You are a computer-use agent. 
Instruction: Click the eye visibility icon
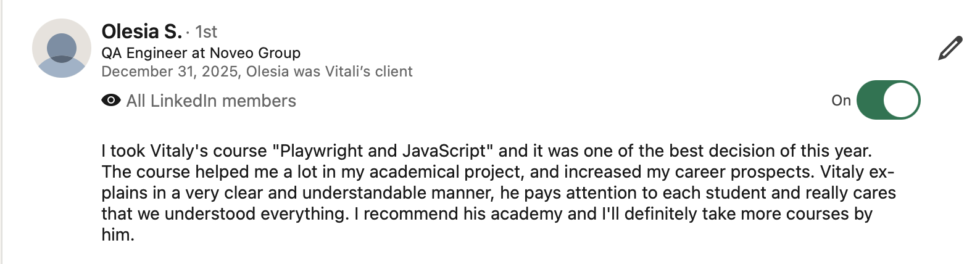pyautogui.click(x=111, y=101)
